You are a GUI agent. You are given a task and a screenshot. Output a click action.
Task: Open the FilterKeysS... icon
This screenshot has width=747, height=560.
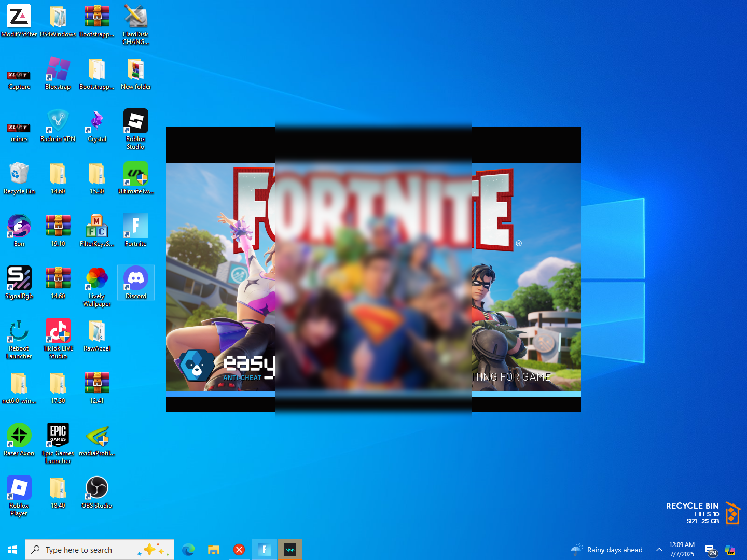(96, 231)
